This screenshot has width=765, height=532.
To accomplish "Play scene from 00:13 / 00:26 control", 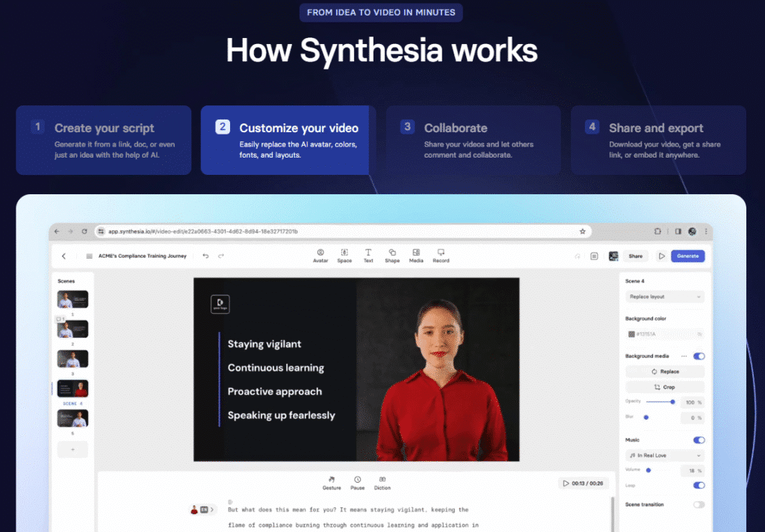I will click(x=583, y=483).
